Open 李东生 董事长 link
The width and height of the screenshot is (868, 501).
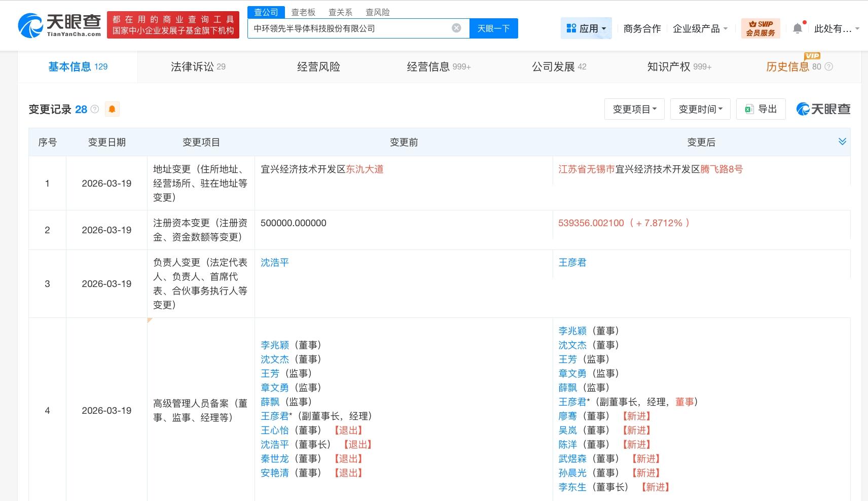(x=572, y=487)
